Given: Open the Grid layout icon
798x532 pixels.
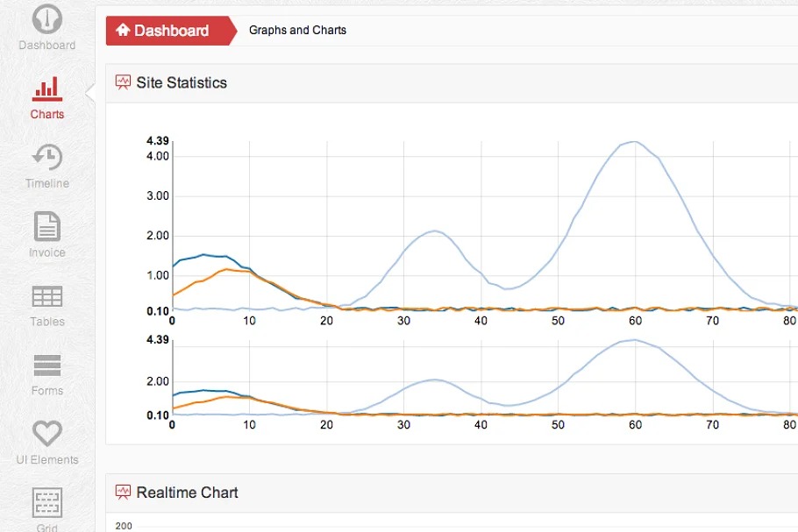Looking at the screenshot, I should tap(46, 503).
